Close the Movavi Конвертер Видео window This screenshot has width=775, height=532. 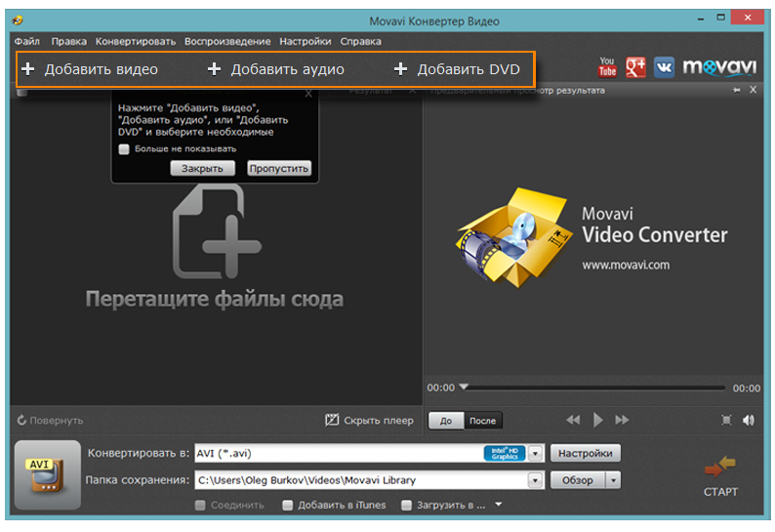[x=748, y=18]
